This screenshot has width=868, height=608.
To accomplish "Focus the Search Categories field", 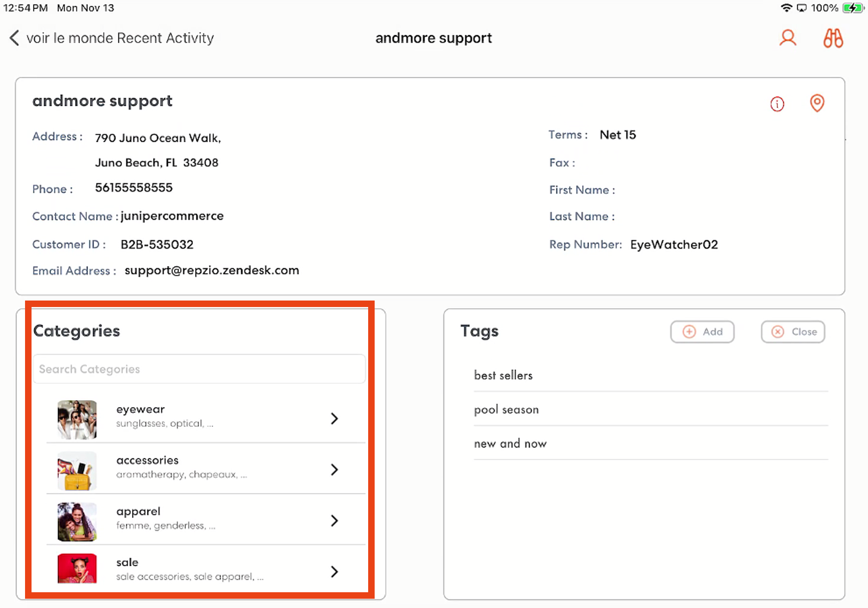I will click(x=199, y=369).
